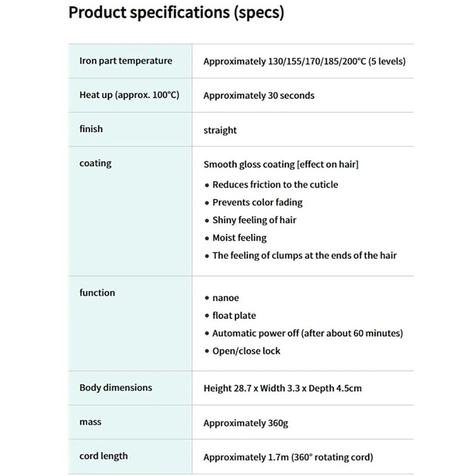Click the "Approximately 360g" mass value

pos(246,423)
